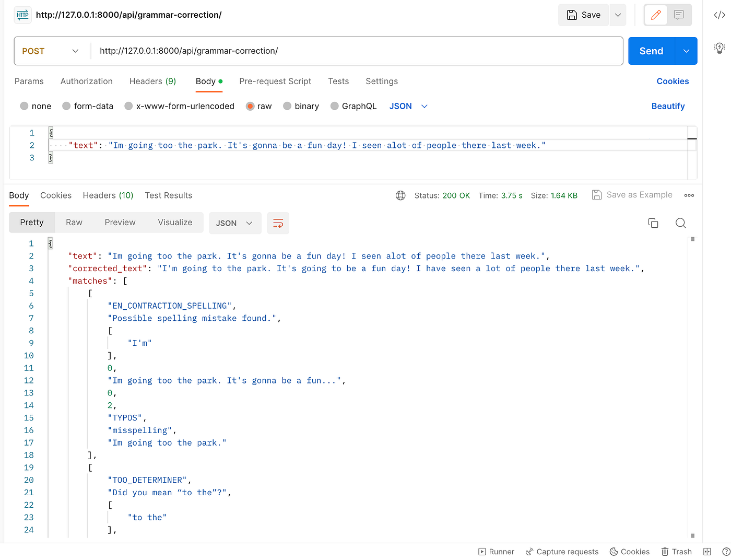Open the comments icon near Save

coord(679,15)
